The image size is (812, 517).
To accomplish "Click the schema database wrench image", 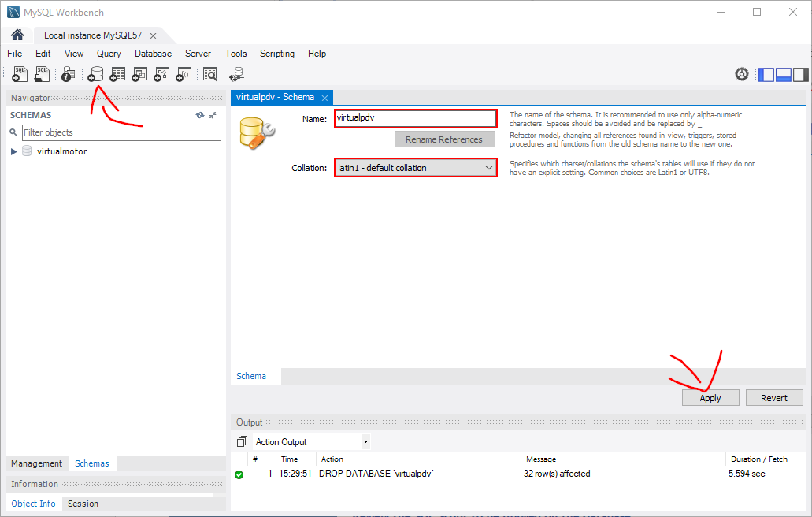I will pos(257,133).
